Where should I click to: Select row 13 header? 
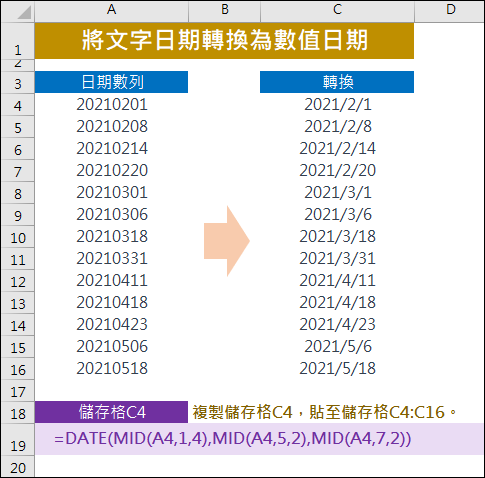18,303
